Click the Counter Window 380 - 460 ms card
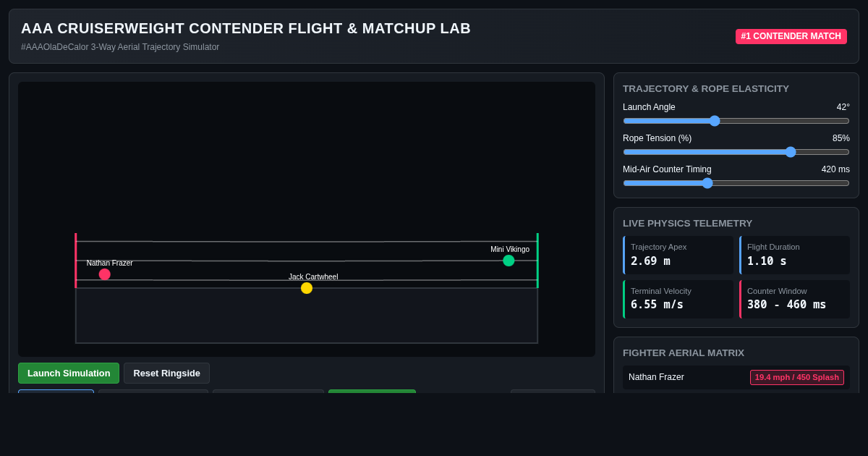868x456 pixels. (794, 299)
